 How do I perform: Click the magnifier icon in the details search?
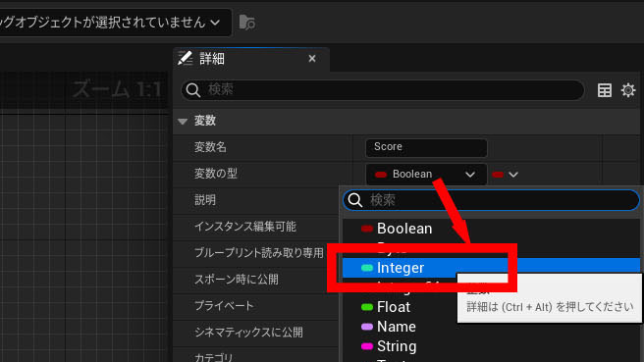193,90
